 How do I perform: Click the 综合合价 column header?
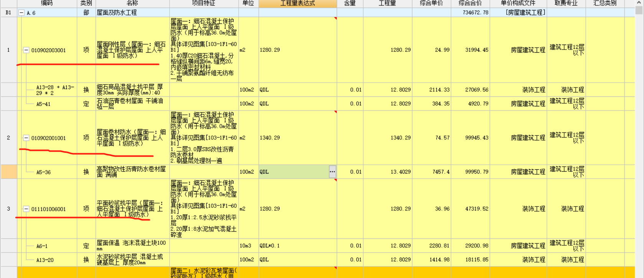pyautogui.click(x=470, y=3)
